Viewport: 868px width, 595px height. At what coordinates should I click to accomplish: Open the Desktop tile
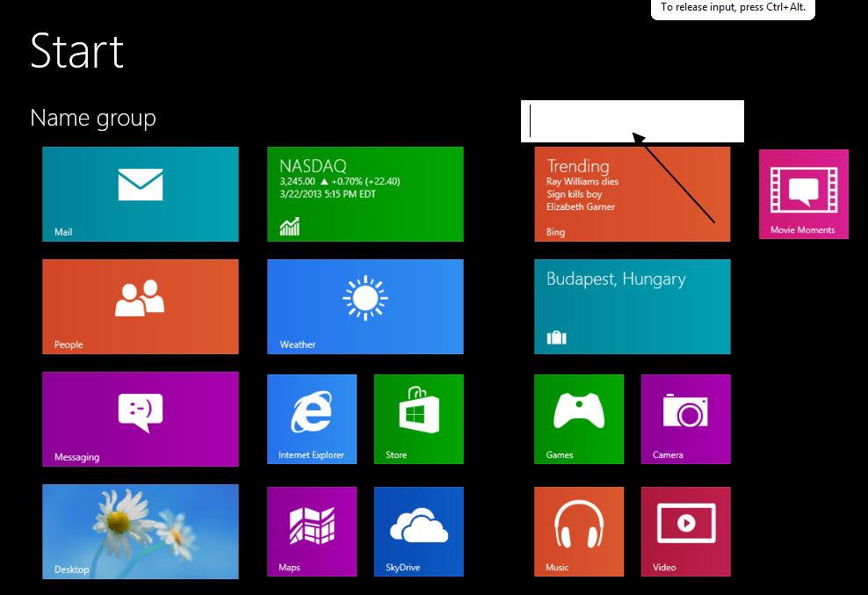[141, 532]
